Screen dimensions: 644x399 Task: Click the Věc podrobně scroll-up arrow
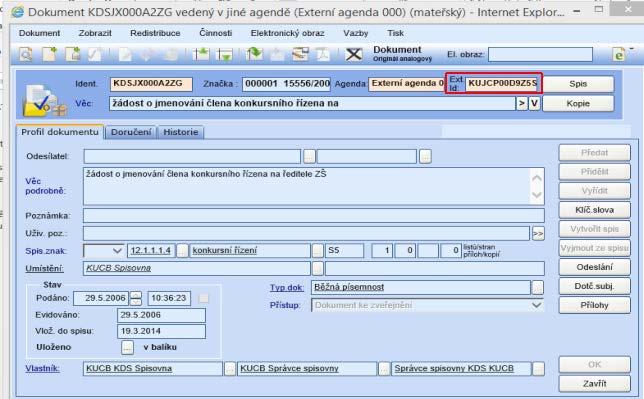537,178
